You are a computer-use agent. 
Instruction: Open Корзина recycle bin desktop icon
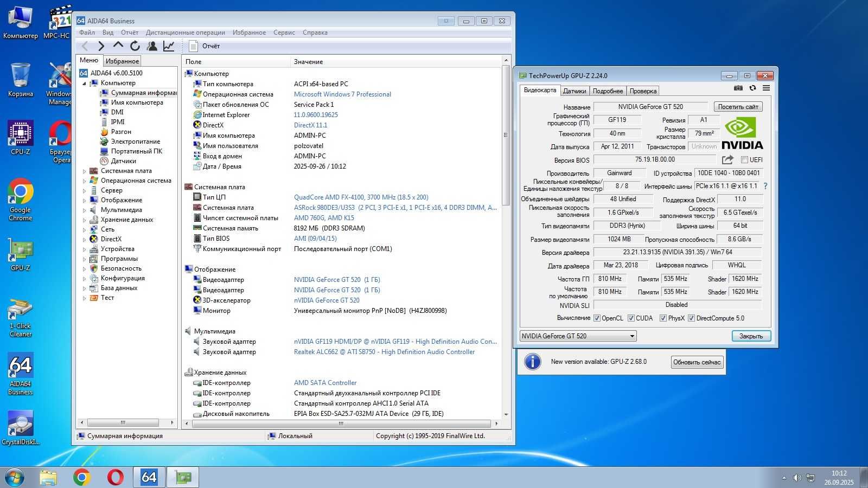(x=21, y=80)
